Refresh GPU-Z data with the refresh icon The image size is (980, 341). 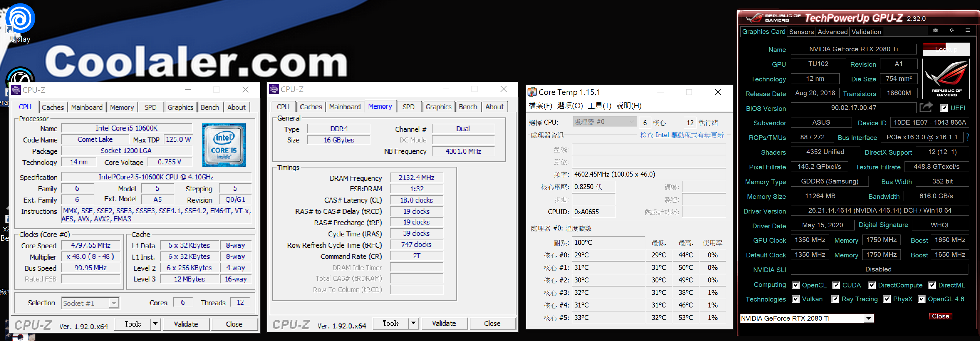[951, 30]
